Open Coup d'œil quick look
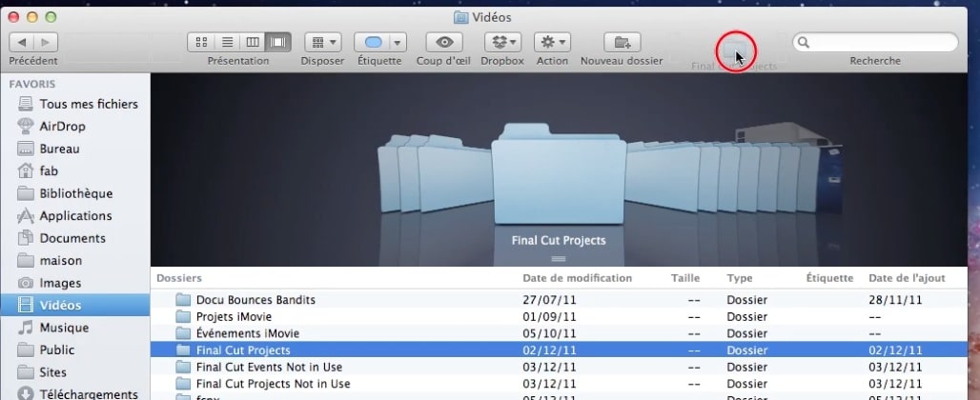The image size is (980, 400). pos(444,43)
